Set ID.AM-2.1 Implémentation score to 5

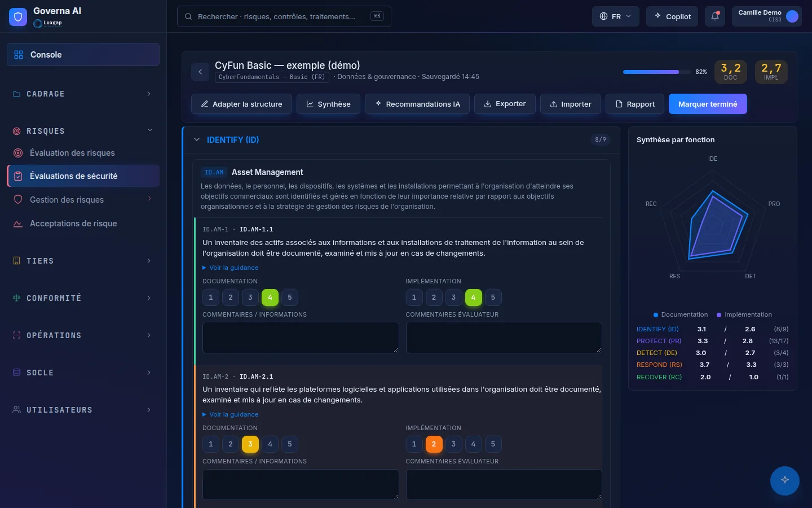pos(493,444)
